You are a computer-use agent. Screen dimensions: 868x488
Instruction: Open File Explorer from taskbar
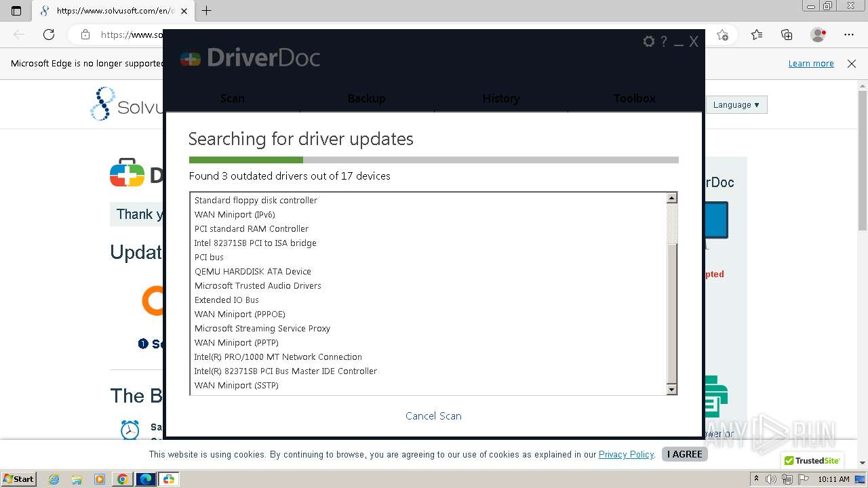77,479
